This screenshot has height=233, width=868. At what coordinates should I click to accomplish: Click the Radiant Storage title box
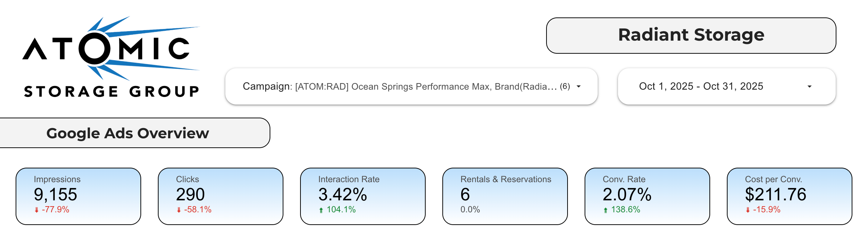pyautogui.click(x=691, y=35)
